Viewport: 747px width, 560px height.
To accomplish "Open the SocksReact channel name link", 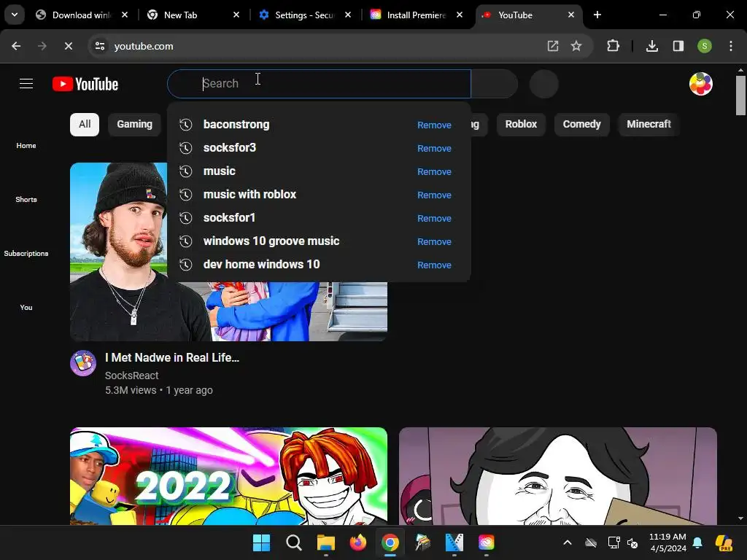I will click(131, 376).
